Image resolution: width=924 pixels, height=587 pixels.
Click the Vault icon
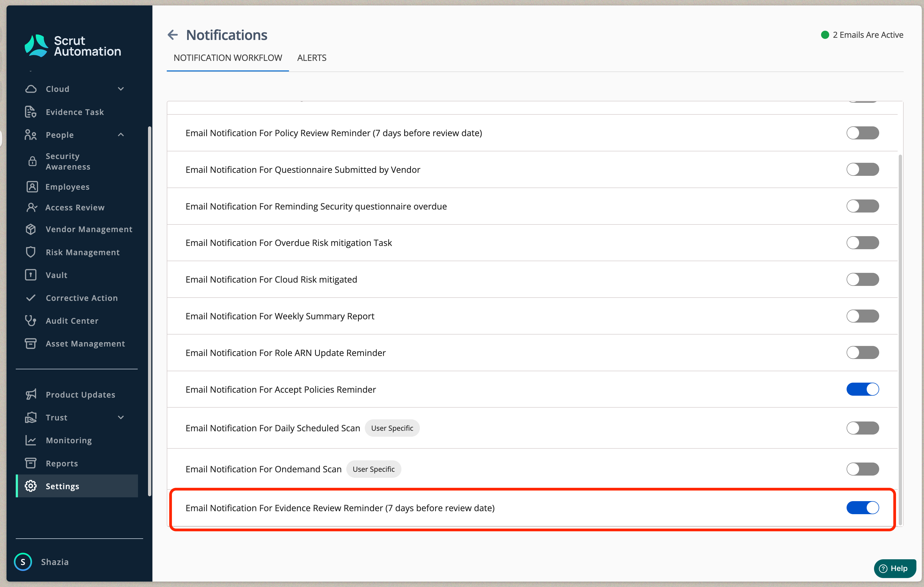(x=31, y=275)
